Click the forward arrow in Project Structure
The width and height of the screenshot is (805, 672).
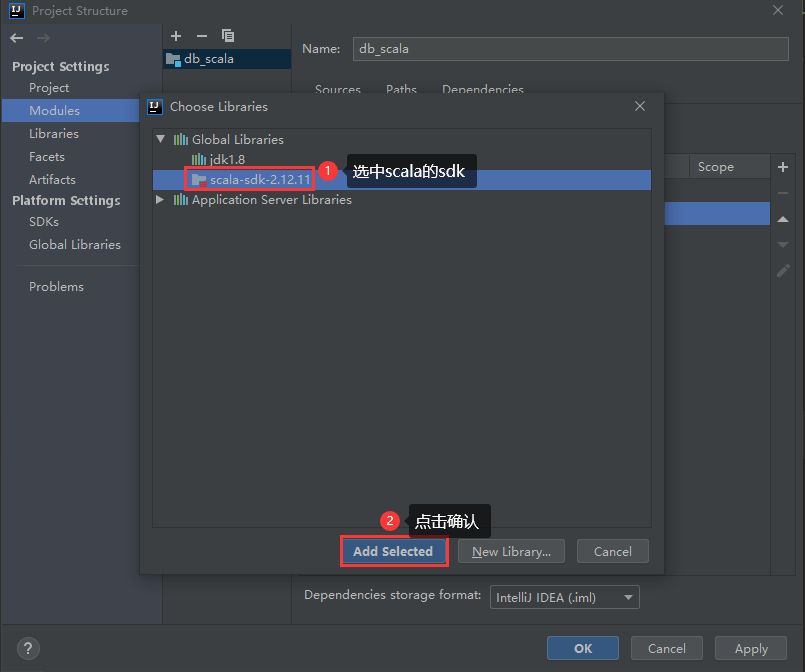click(x=43, y=38)
